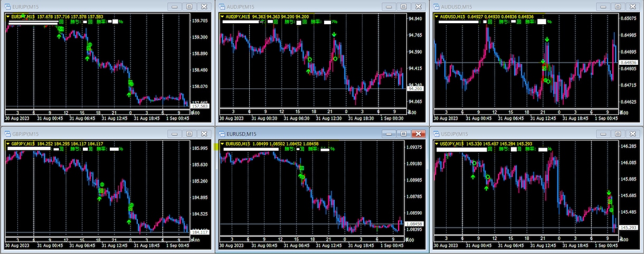644x254 pixels.
Task: Click the AUDUSD,M15 window chart icon
Action: [436, 7]
